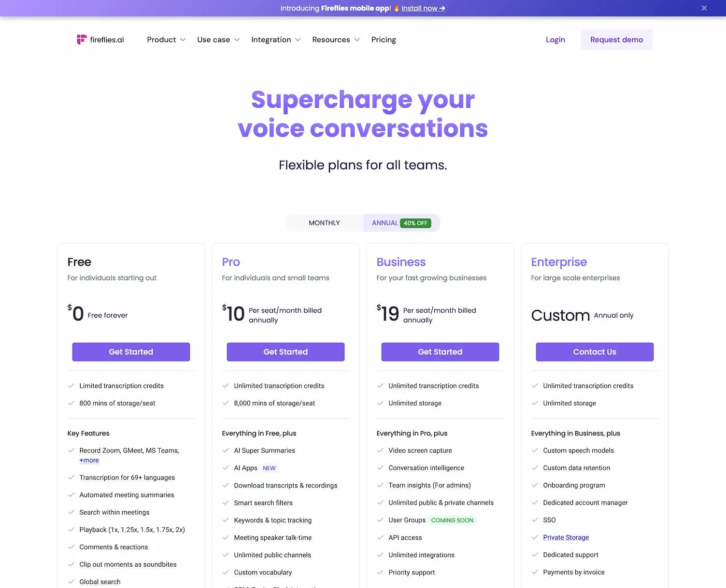Click the fireflies.ai logo icon
The image size is (726, 588).
tap(82, 40)
